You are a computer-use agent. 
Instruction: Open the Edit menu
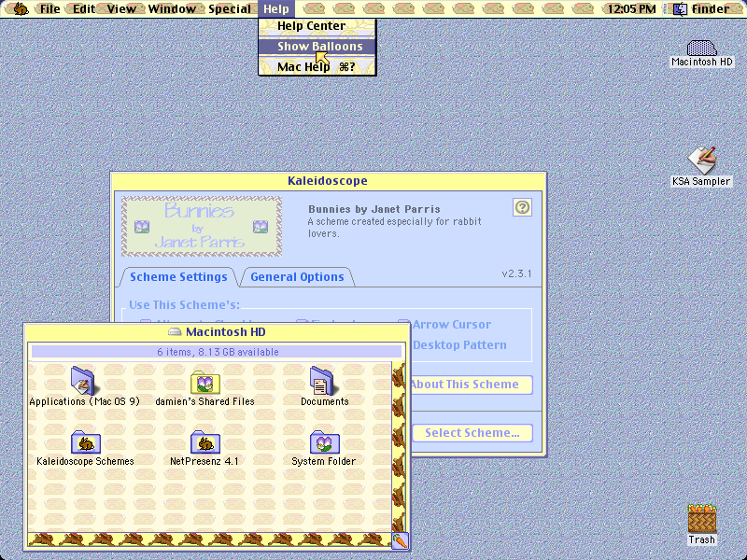click(x=84, y=8)
